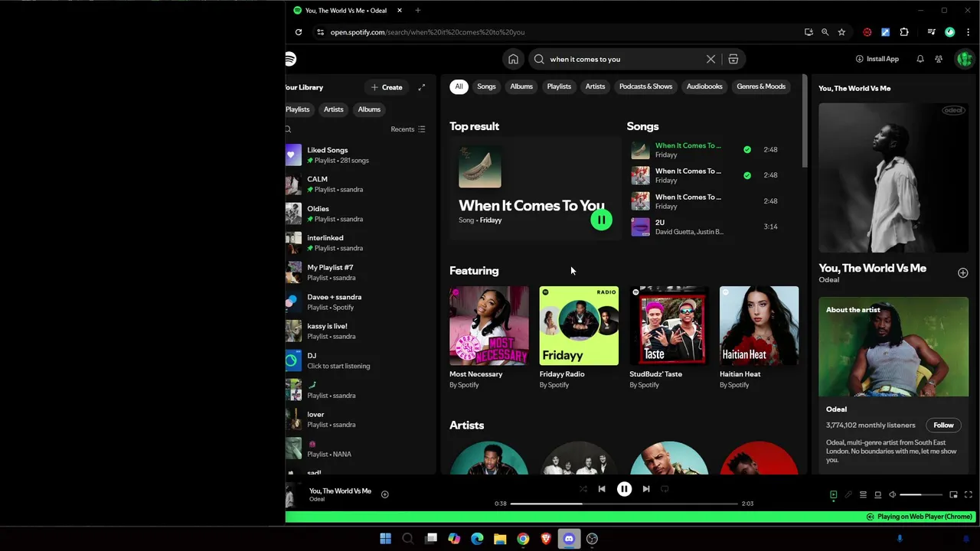Search within Your Library magnifier

coord(289,129)
